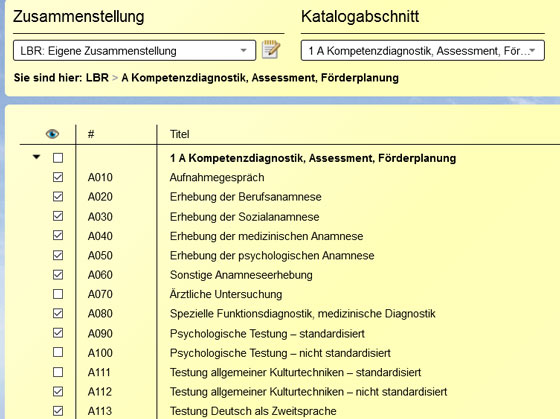Click the code A113

pyautogui.click(x=100, y=411)
